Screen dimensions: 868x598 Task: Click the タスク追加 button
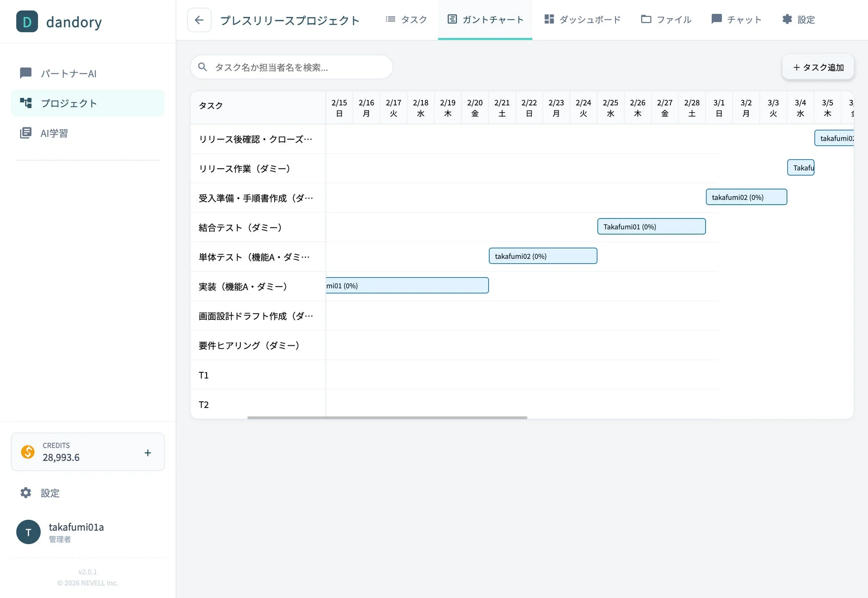pyautogui.click(x=818, y=67)
